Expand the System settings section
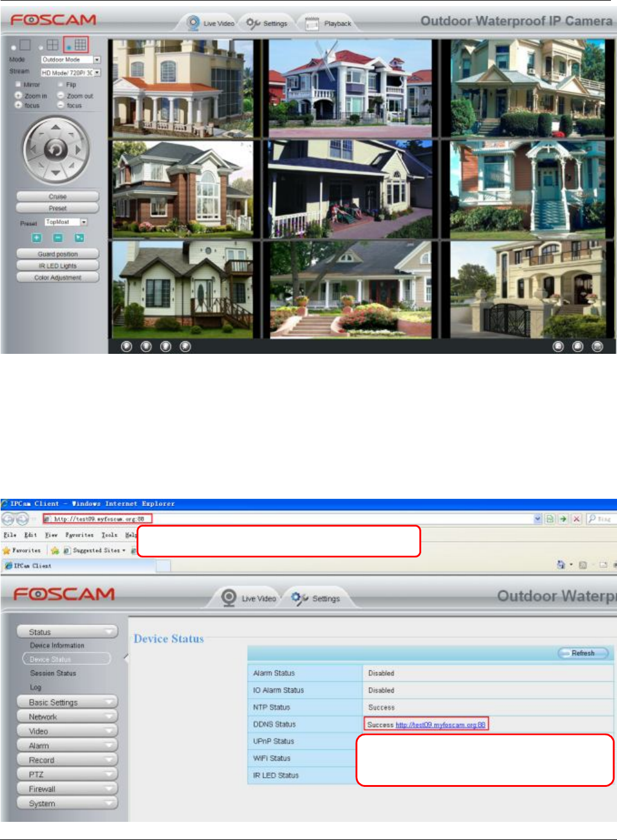 tap(67, 804)
